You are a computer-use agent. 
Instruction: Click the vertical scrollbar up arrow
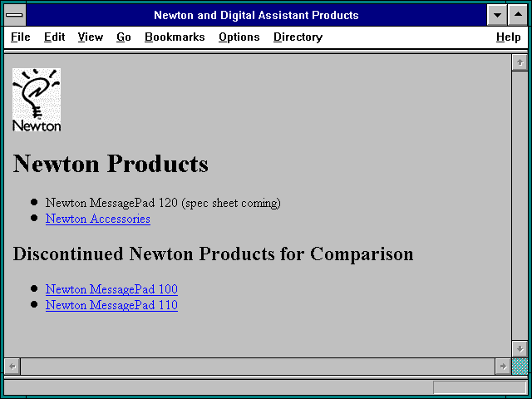tap(520, 62)
